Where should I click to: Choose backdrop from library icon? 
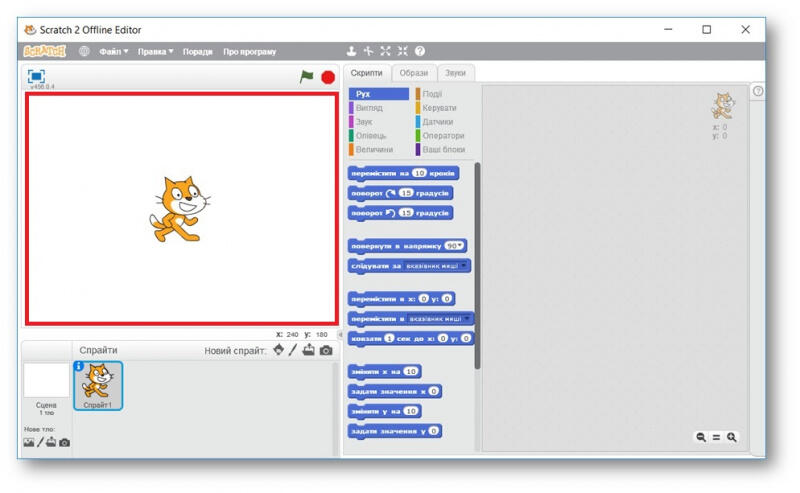[x=29, y=442]
